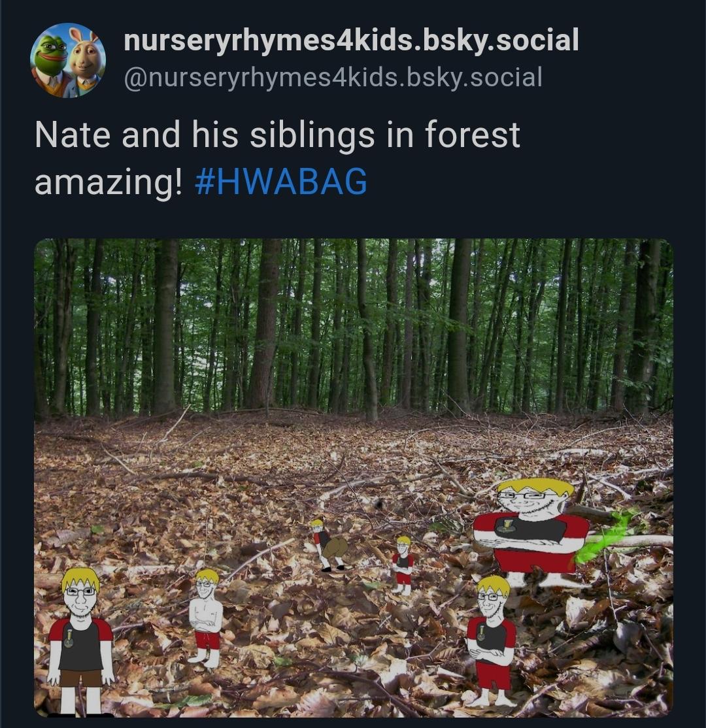This screenshot has width=706, height=728.
Task: Click the word "forest" in the post text
Action: 472,135
